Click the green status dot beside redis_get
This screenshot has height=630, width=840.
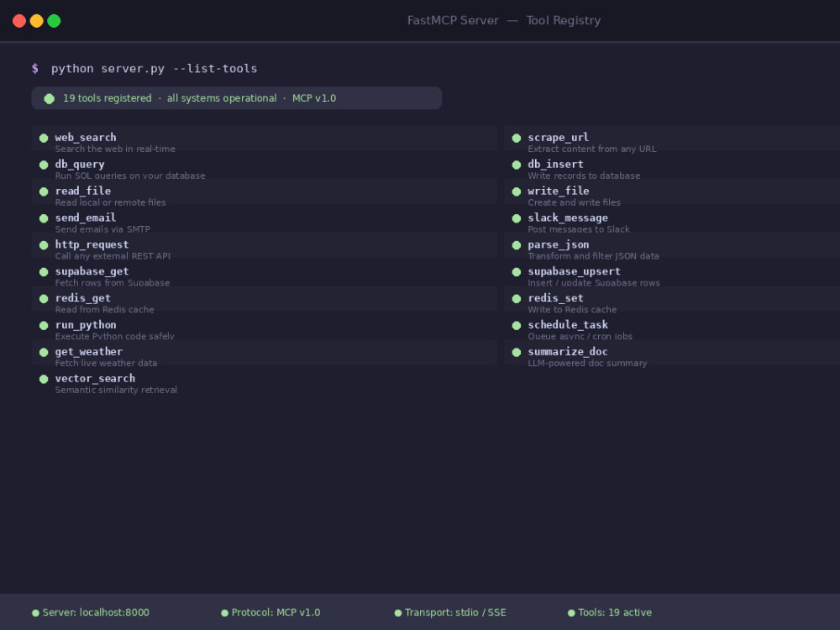click(44, 299)
